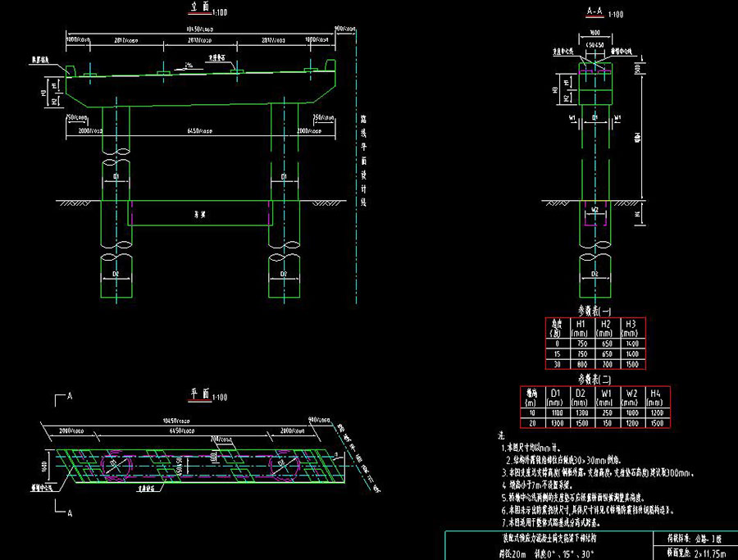738x560 pixels.
Task: Select the 700 cell in the 30-degree row
Action: (x=607, y=364)
